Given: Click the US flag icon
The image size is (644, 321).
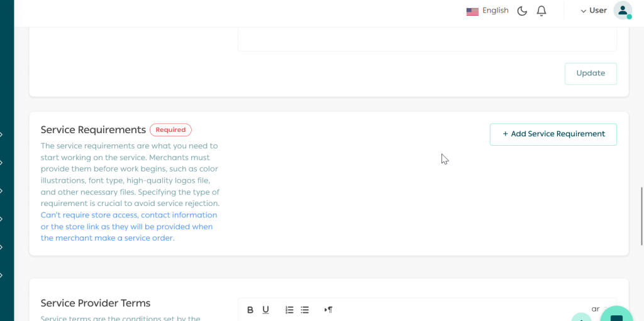Looking at the screenshot, I should (x=472, y=11).
